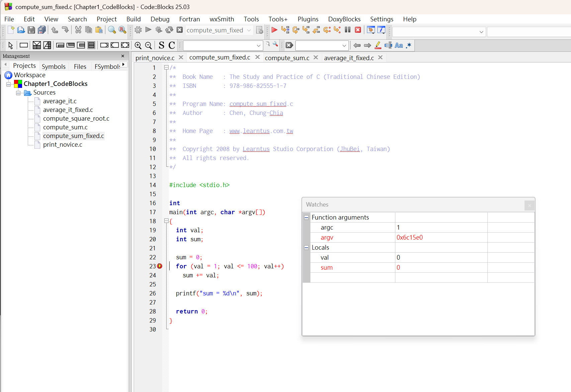The height and width of the screenshot is (392, 571).
Task: Click the Save file floppy icon
Action: click(x=31, y=30)
